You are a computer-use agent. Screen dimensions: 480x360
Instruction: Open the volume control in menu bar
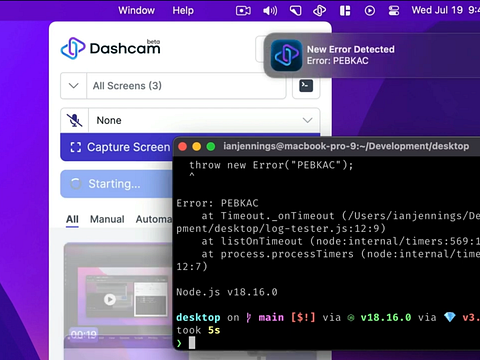click(270, 11)
